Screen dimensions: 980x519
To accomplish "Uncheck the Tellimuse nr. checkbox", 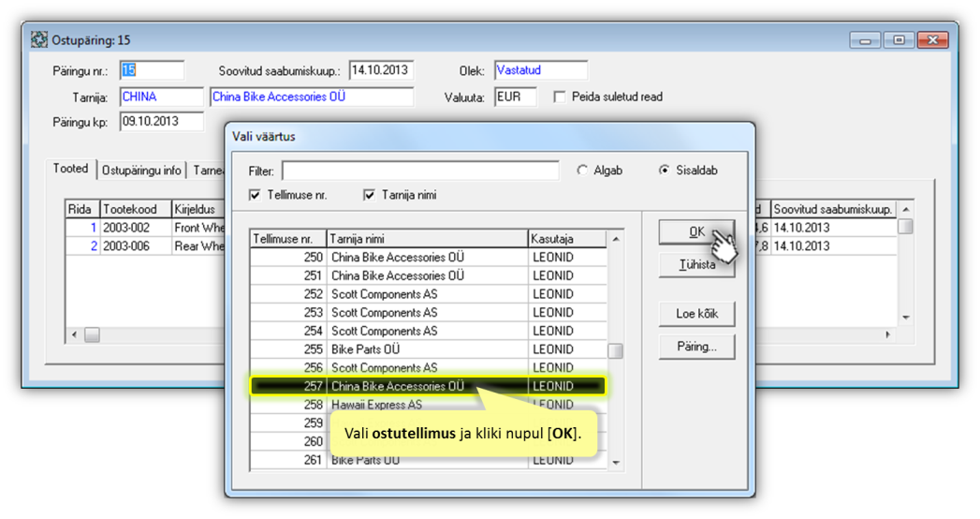I will click(x=255, y=195).
